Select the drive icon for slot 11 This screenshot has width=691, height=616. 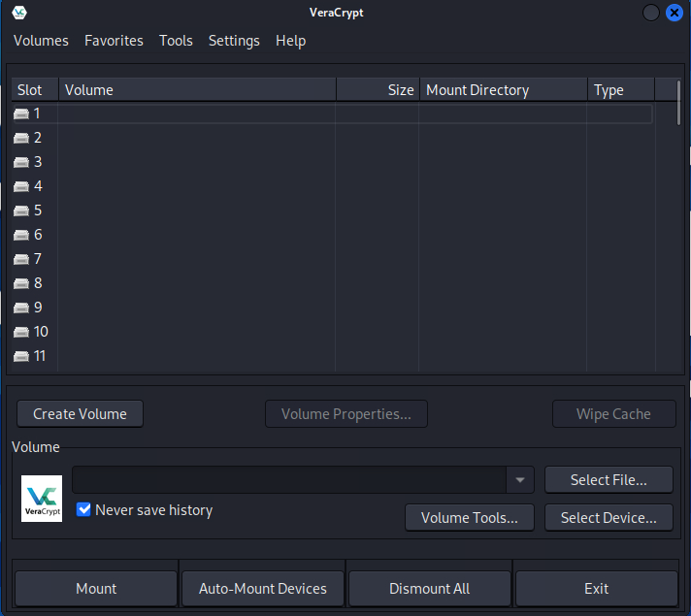coord(21,356)
